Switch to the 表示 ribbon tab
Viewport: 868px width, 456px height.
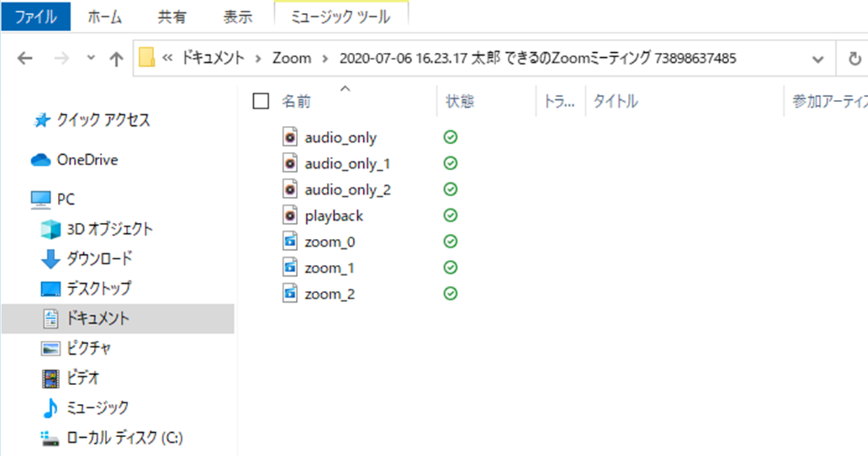click(x=237, y=17)
